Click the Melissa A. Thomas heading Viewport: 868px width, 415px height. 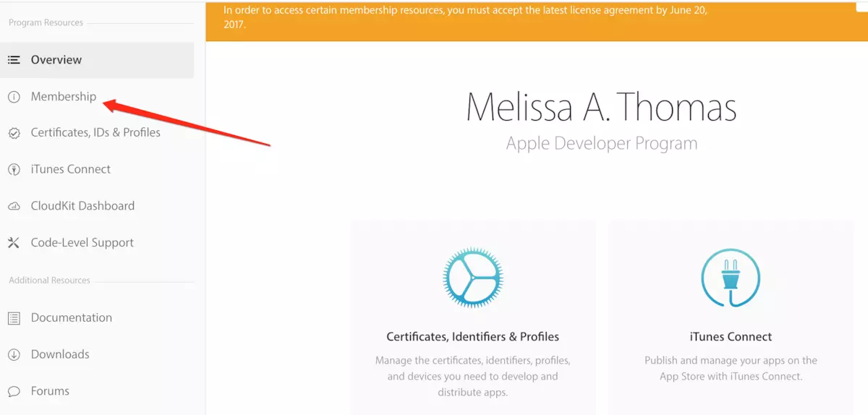[602, 107]
